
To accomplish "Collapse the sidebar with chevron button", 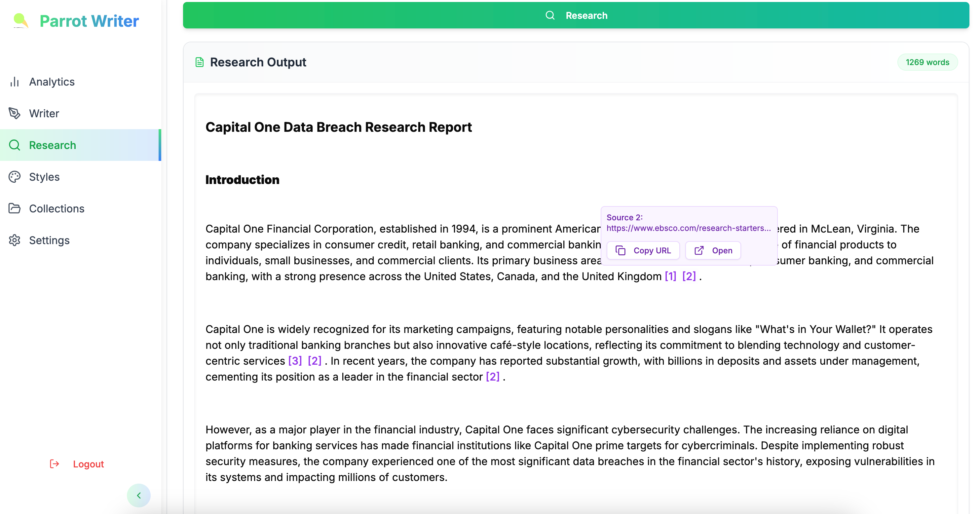I will pyautogui.click(x=138, y=496).
